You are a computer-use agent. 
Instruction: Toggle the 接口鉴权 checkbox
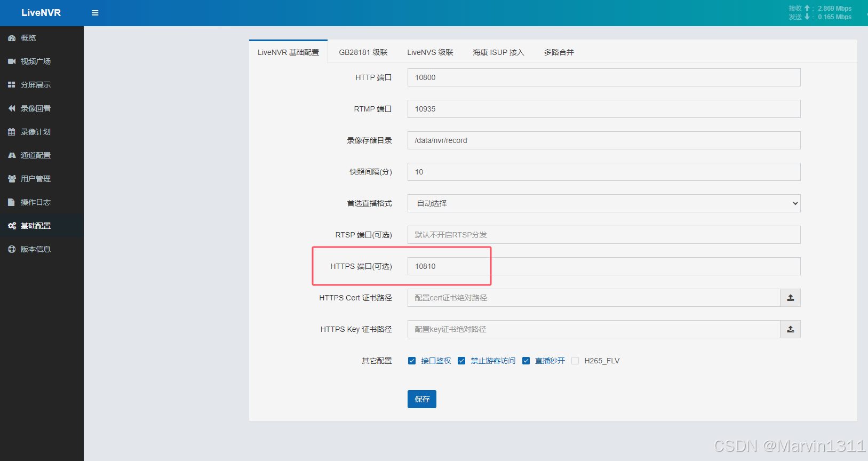tap(412, 361)
